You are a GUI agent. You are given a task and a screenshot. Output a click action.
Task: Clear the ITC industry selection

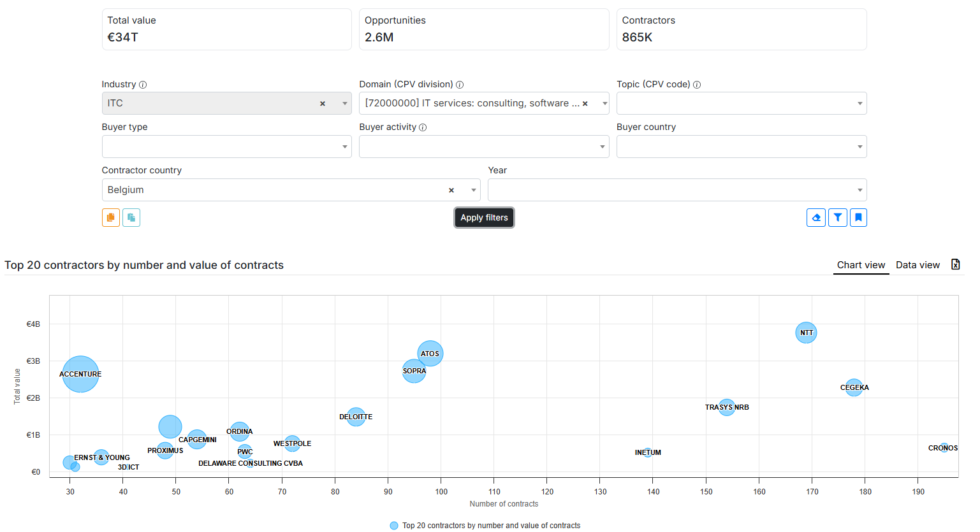click(x=323, y=103)
